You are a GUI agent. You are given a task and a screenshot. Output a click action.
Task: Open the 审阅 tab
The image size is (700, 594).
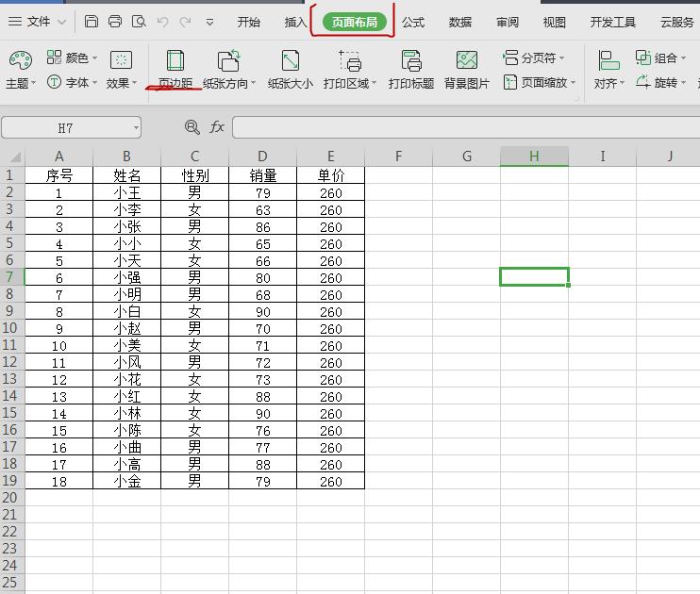click(508, 22)
